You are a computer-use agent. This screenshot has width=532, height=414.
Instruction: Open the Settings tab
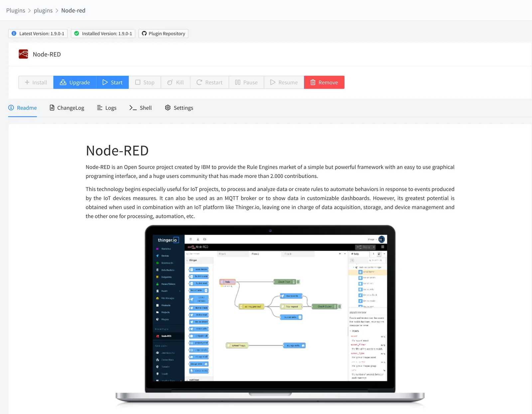click(179, 108)
